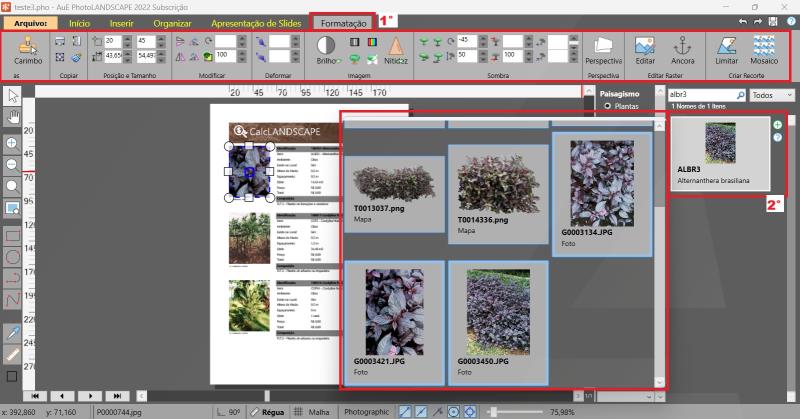Screen dimensions: 800x419
Task: Choose the Limitar crop tool
Action: click(727, 51)
